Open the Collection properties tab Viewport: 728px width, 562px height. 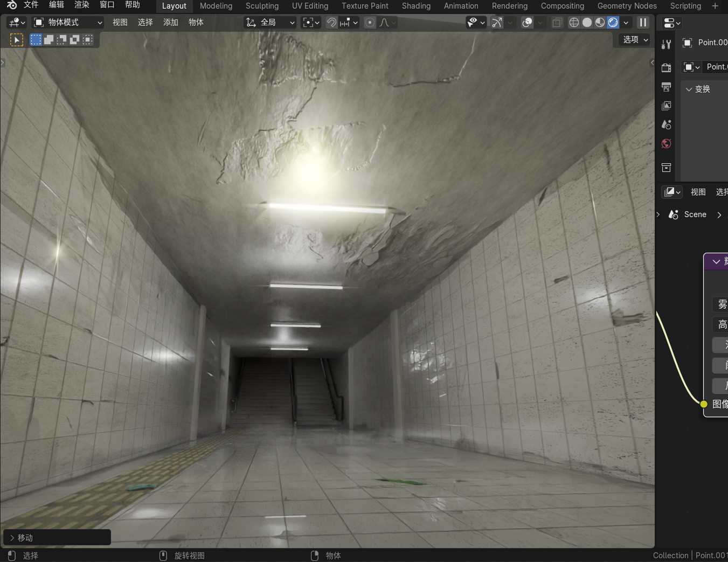click(667, 168)
